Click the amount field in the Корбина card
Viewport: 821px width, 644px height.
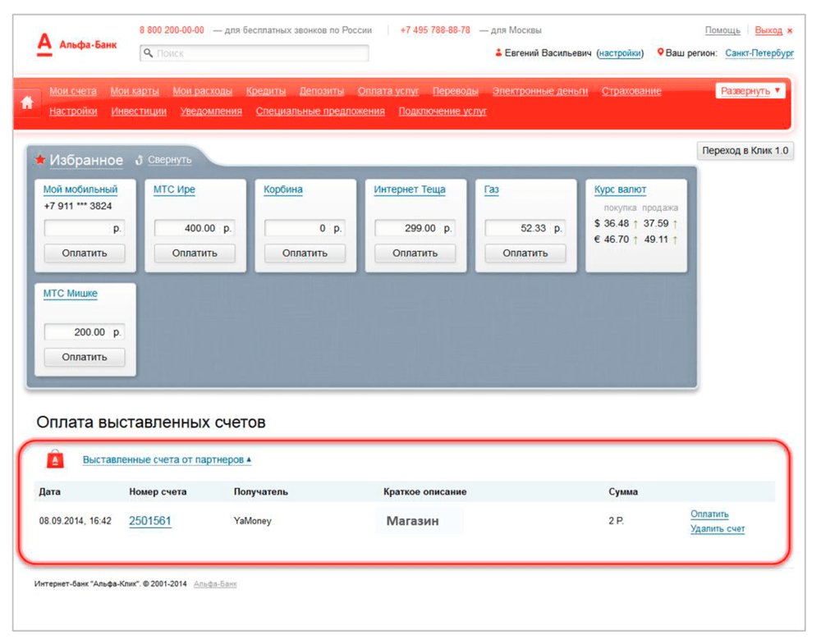[x=305, y=229]
